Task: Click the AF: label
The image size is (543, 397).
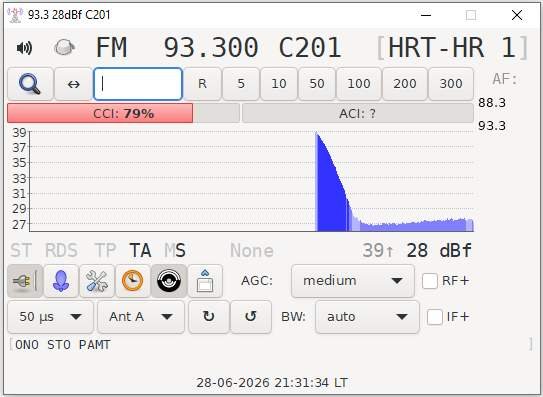Action: (x=505, y=79)
